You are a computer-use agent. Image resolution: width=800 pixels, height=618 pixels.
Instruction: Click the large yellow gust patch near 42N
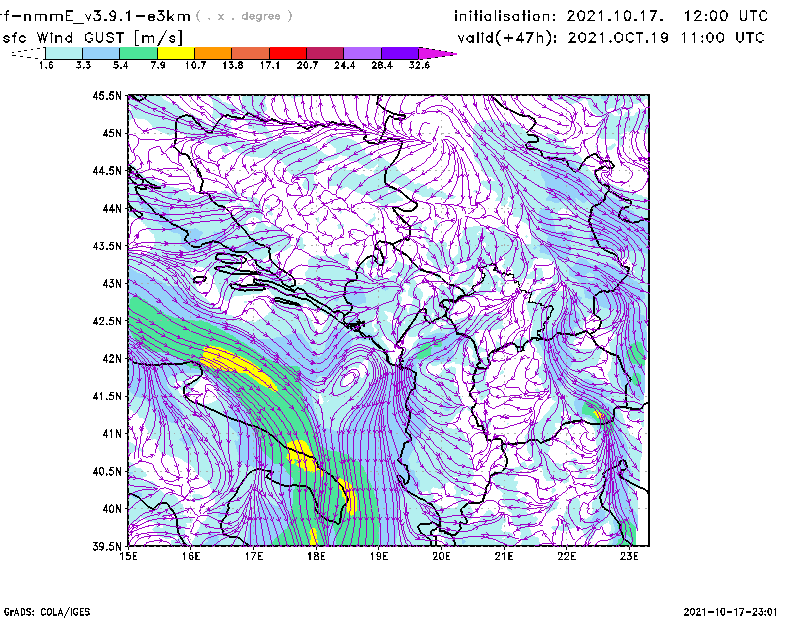pyautogui.click(x=238, y=366)
